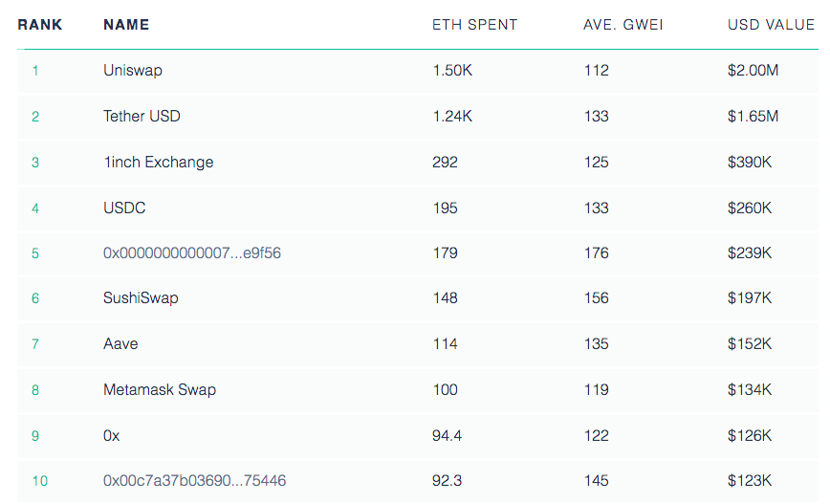Viewport: 830px width, 504px height.
Task: Sort by the USD VALUE header
Action: tap(771, 25)
